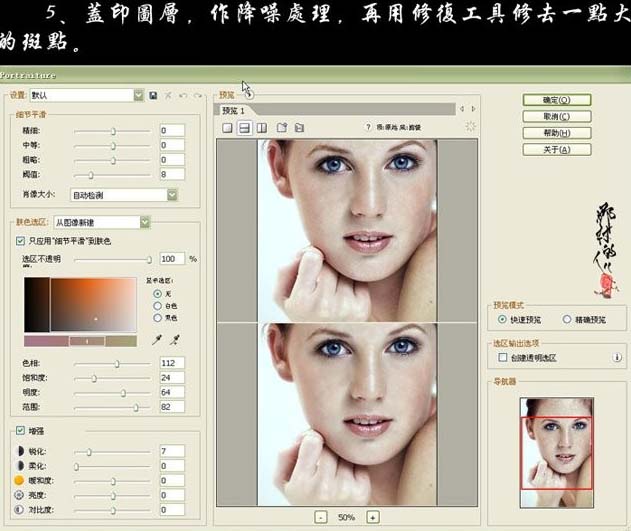The image size is (631, 531).
Task: Click the remove preview tab icon
Action: point(299,128)
